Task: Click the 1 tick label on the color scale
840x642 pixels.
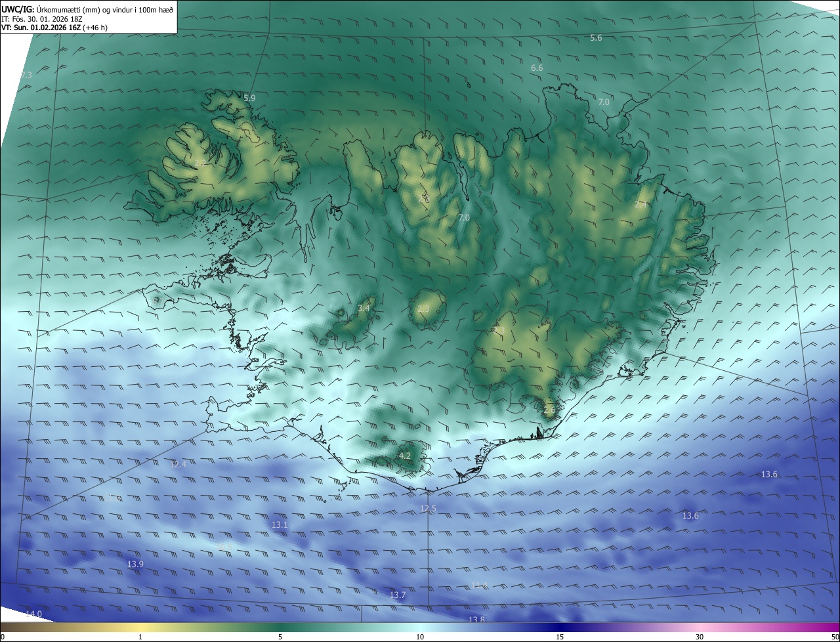Action: pos(140,637)
